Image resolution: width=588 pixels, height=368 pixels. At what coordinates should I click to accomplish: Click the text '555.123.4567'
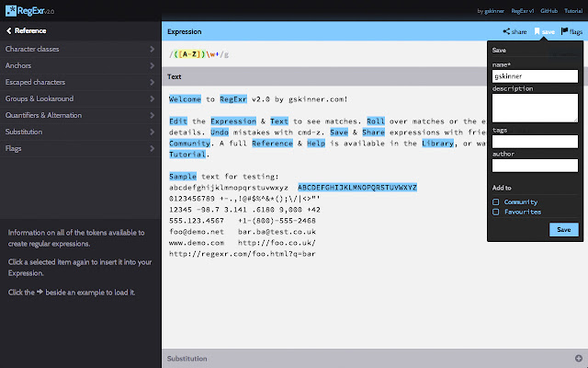click(x=197, y=221)
